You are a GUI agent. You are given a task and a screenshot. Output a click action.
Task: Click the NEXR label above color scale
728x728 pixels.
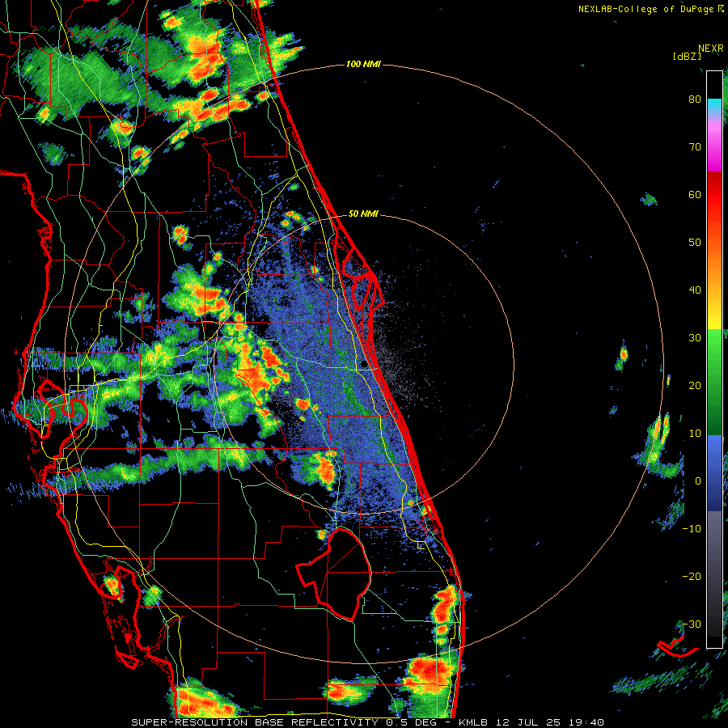tap(711, 49)
